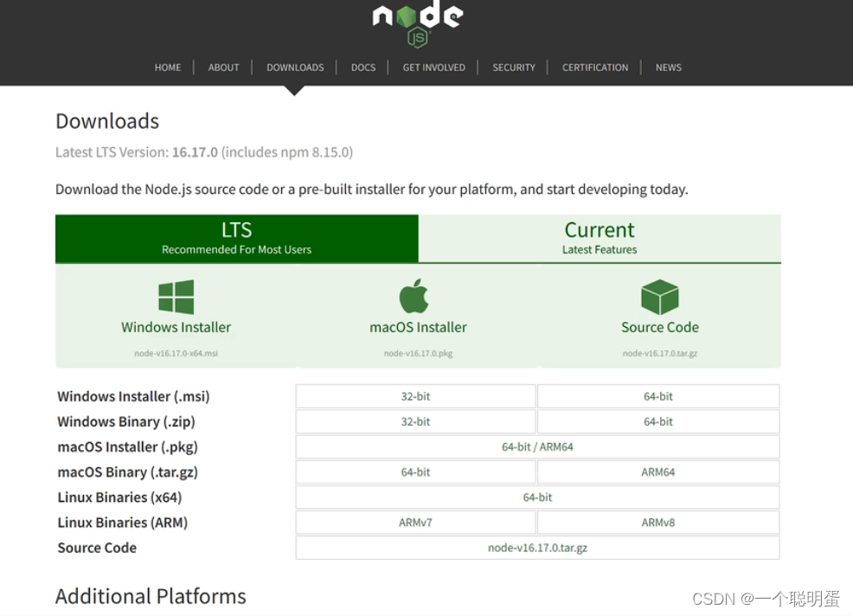The width and height of the screenshot is (853, 616).
Task: Click the green Apple logo icon
Action: tap(414, 296)
